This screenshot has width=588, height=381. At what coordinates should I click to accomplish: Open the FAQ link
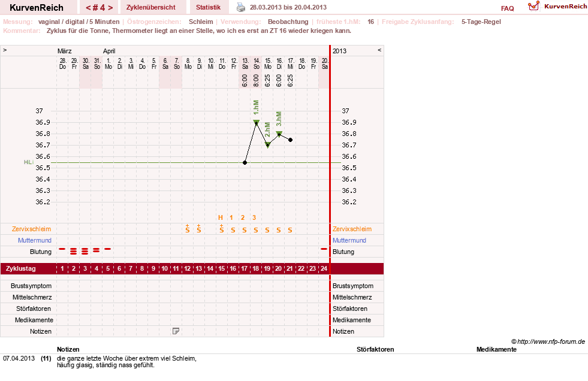(507, 8)
